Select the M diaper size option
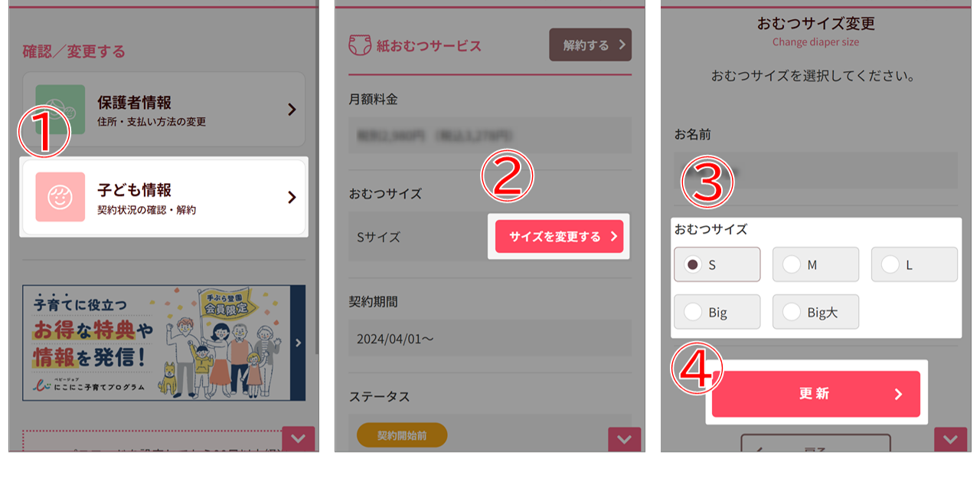Image resolution: width=980 pixels, height=479 pixels. 815,264
